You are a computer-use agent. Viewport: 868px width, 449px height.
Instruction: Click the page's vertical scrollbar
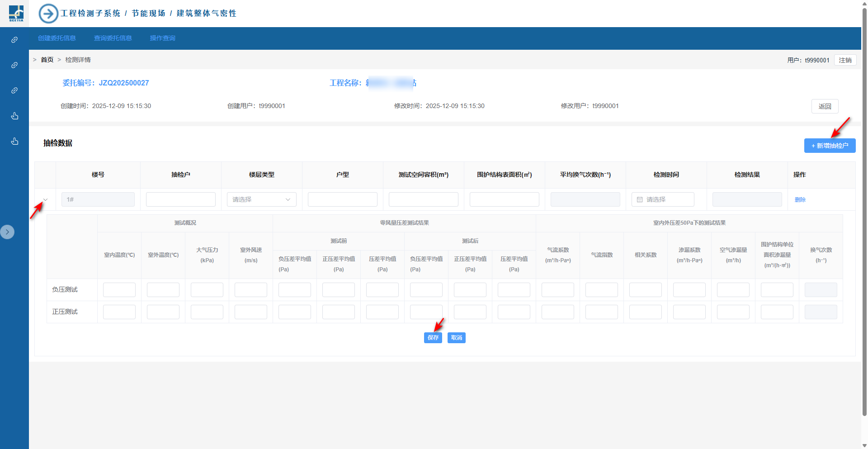click(x=864, y=181)
